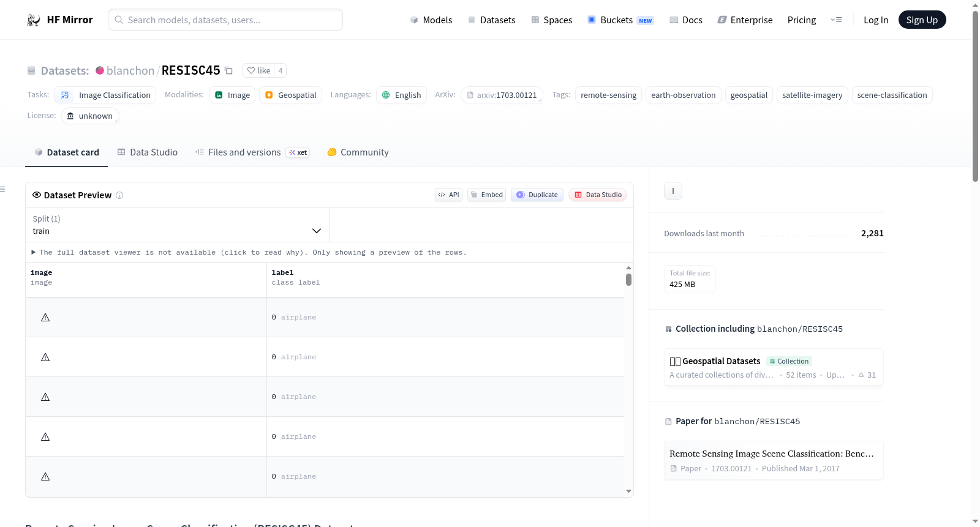Click the Log In link
Screen dimensions: 980x527
pos(876,20)
